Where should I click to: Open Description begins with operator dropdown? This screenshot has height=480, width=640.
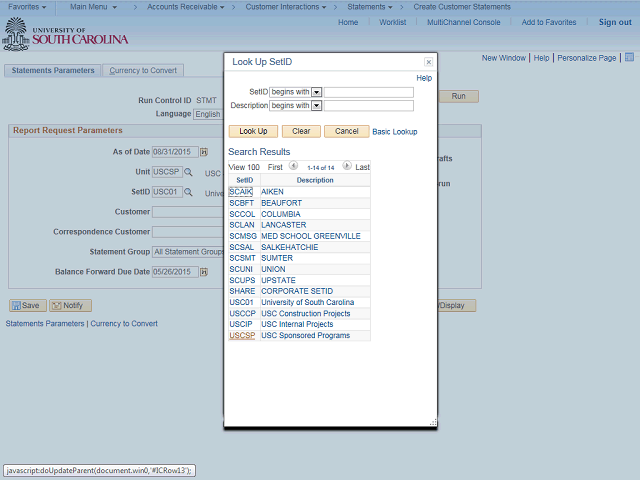(x=316, y=106)
